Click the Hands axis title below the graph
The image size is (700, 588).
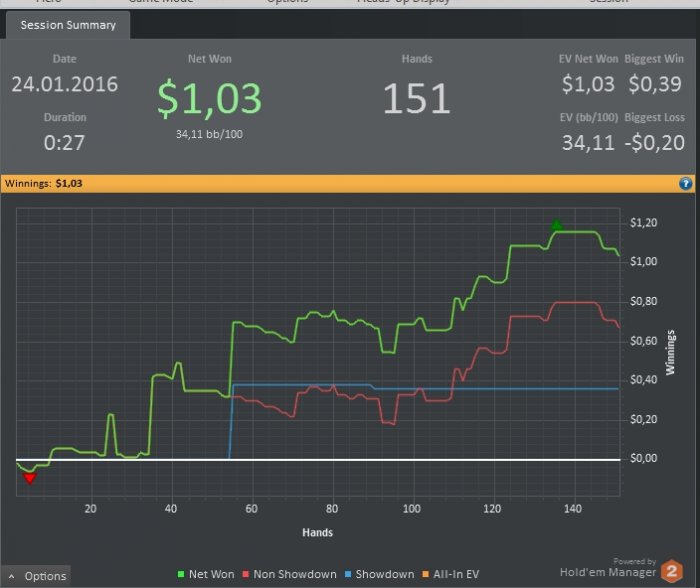(x=317, y=533)
